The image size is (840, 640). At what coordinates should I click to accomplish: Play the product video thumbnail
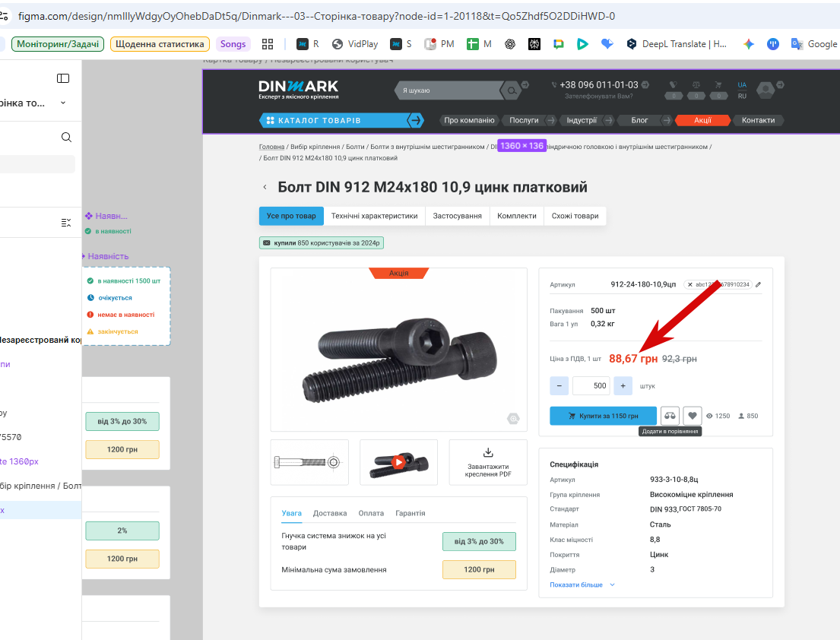tap(398, 462)
